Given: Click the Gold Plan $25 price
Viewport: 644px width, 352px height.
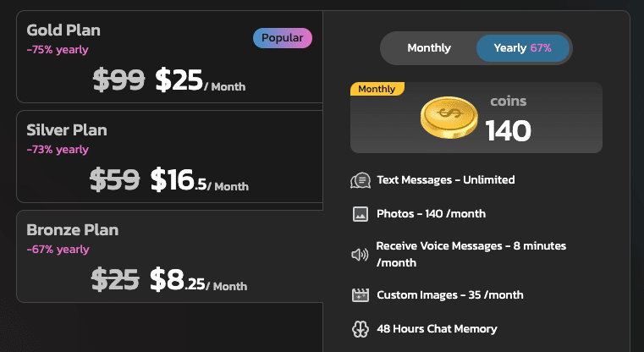Looking at the screenshot, I should tap(179, 80).
